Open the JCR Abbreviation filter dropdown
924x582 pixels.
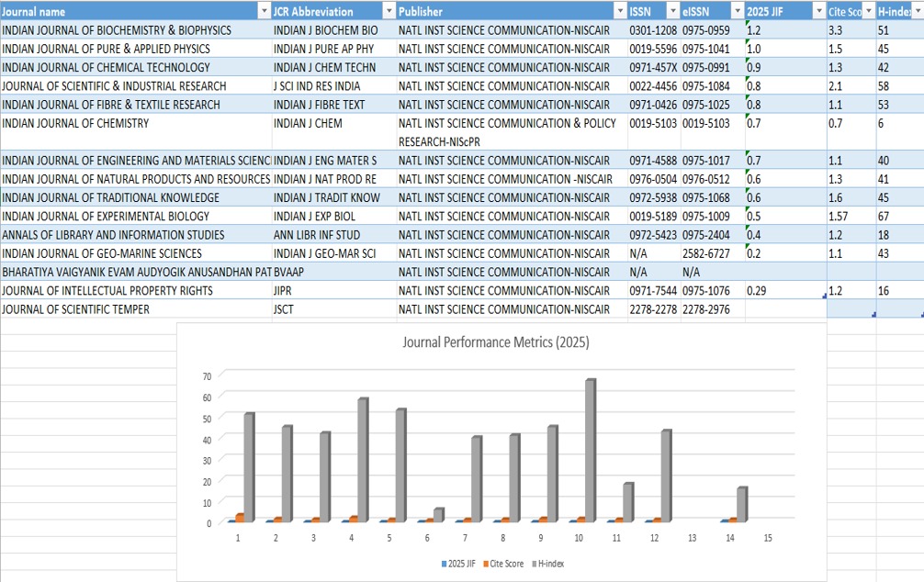click(x=389, y=11)
